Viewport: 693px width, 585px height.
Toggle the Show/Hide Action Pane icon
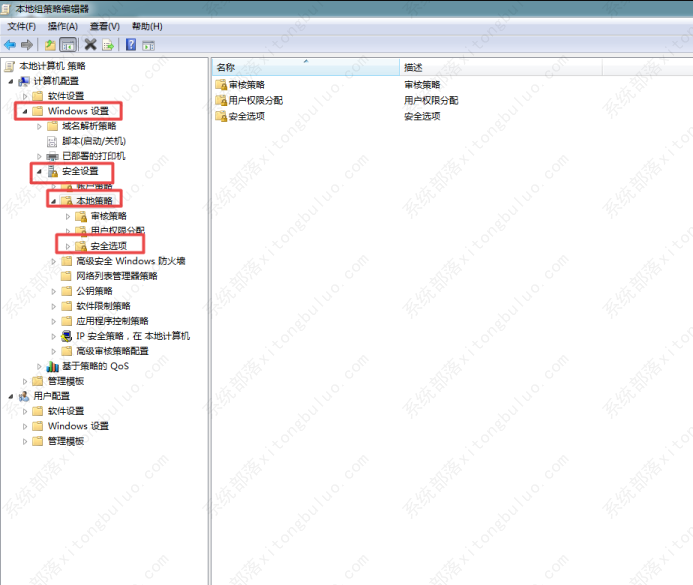pyautogui.click(x=149, y=45)
